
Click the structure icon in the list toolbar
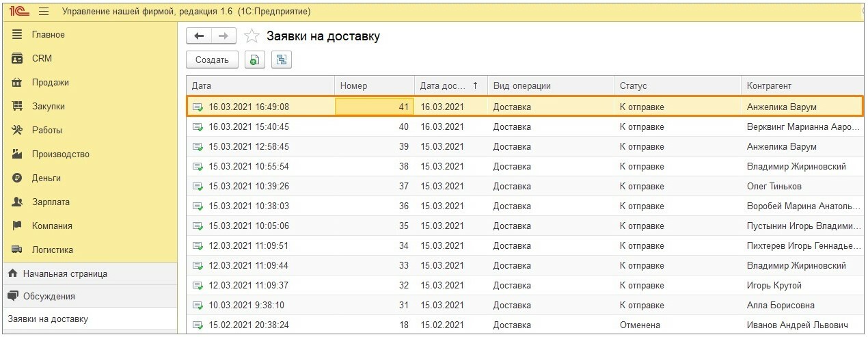(x=281, y=60)
